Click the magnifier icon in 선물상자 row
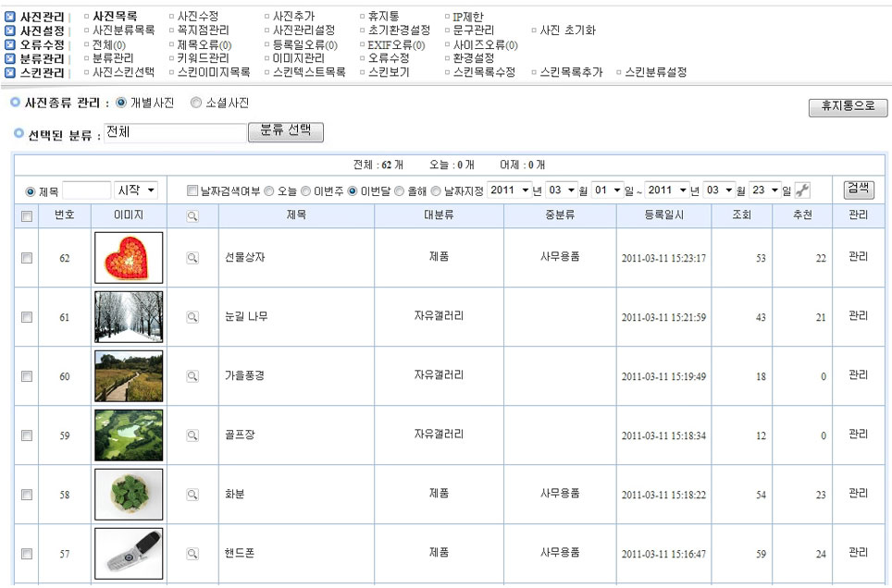 (192, 258)
